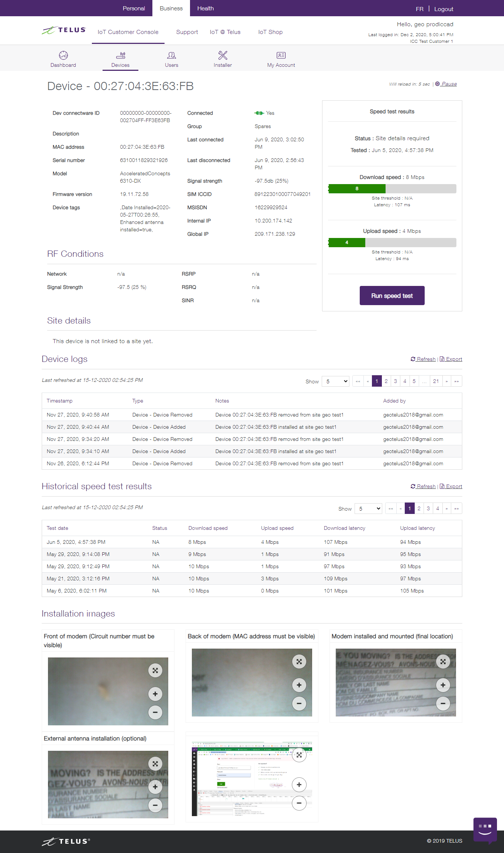Export Historical speed test results
Image resolution: width=504 pixels, height=853 pixels.
click(451, 486)
